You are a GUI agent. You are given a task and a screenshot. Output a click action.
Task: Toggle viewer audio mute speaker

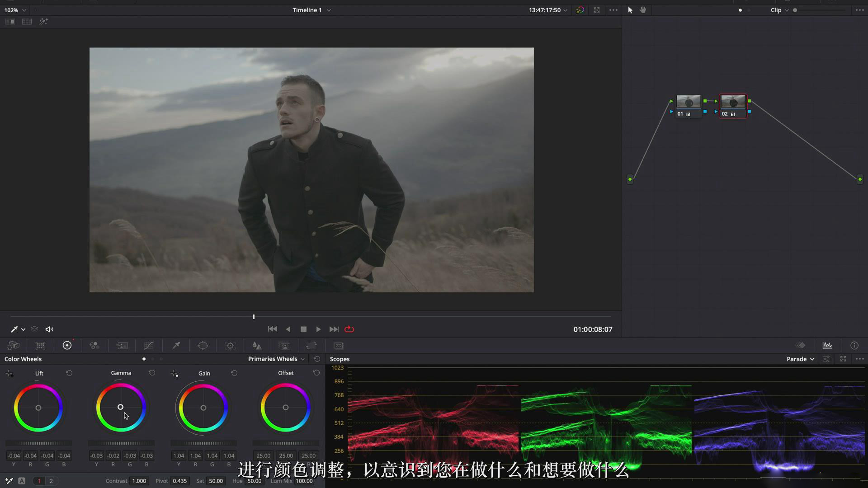pos(50,329)
